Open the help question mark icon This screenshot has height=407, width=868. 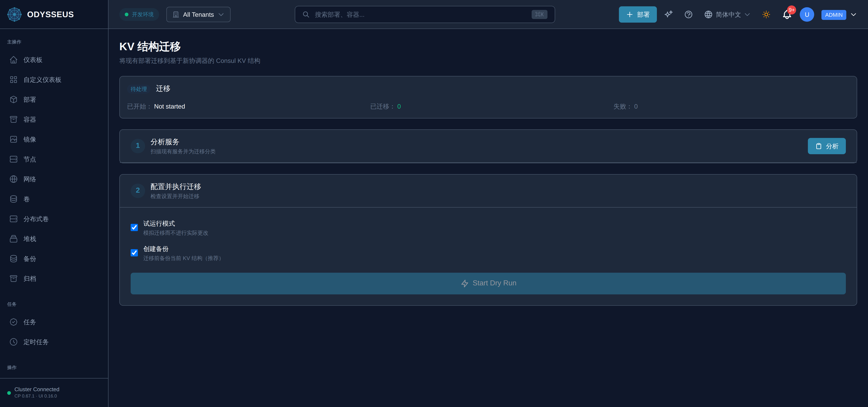pos(688,14)
